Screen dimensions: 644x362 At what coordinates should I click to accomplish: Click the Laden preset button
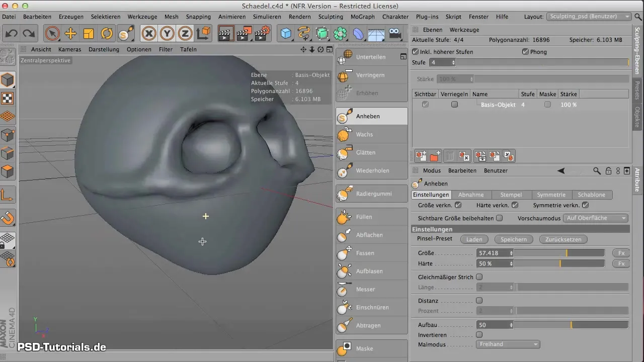[x=474, y=239]
